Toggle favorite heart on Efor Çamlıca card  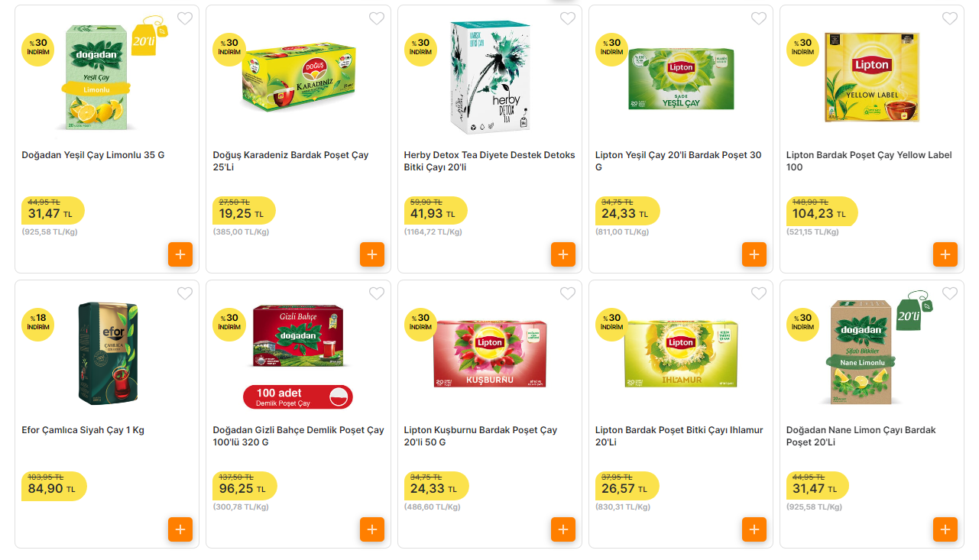[x=185, y=293]
